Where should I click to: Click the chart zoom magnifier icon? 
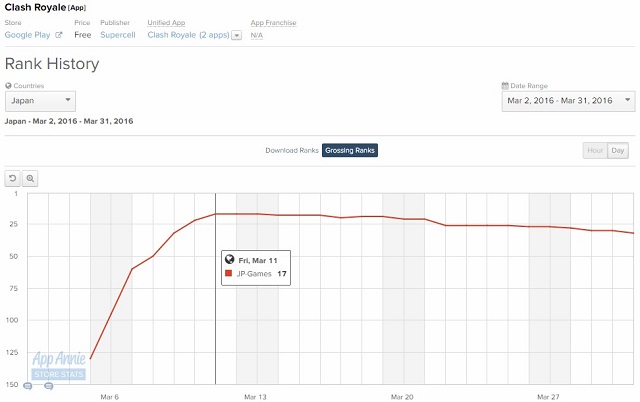30,178
